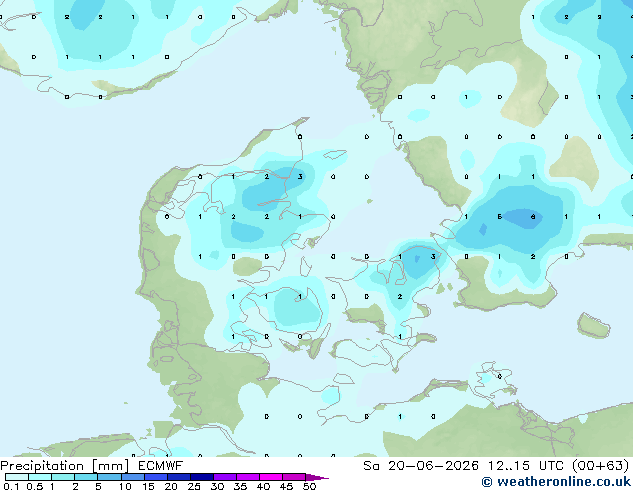The width and height of the screenshot is (634, 490).
Task: Click the '20' legend value
Action: pos(171,486)
